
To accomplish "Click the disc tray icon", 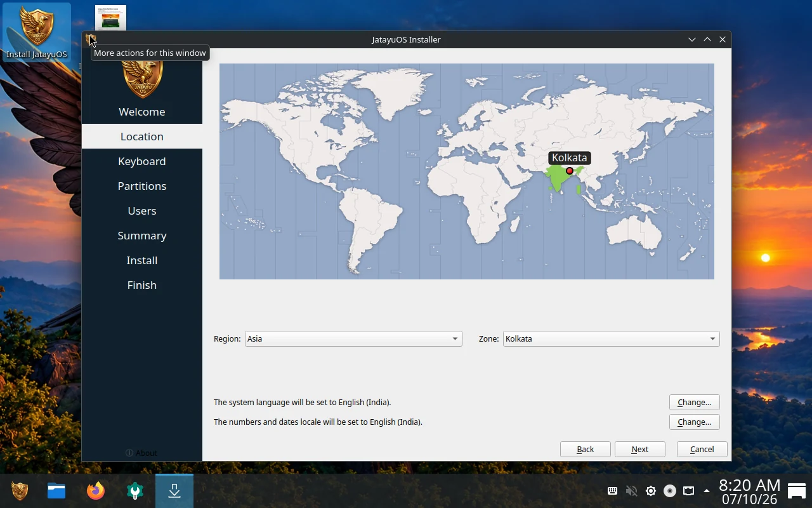I will tap(670, 491).
